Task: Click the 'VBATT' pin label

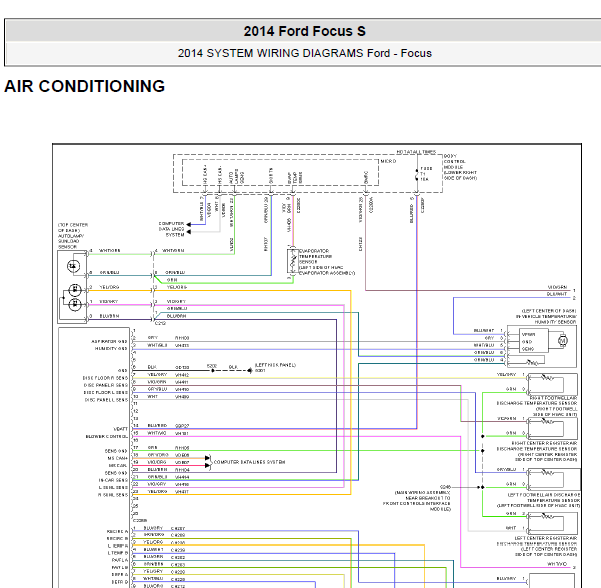Action: point(120,429)
